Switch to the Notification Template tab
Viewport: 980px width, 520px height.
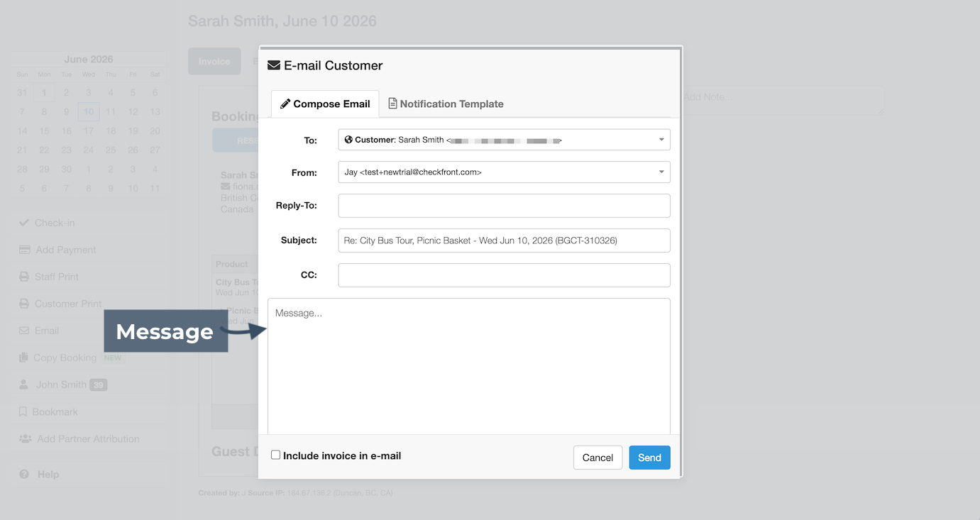pos(446,104)
